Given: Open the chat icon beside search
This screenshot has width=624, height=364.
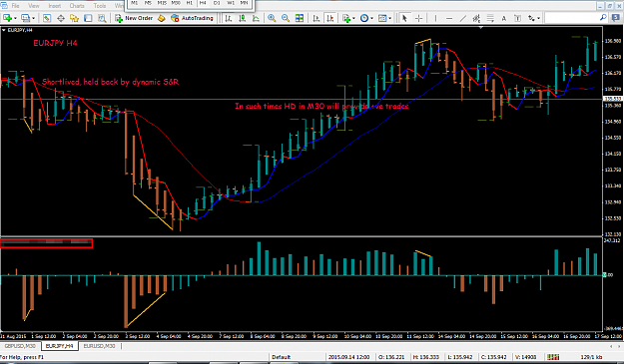Looking at the screenshot, I should click(616, 18).
